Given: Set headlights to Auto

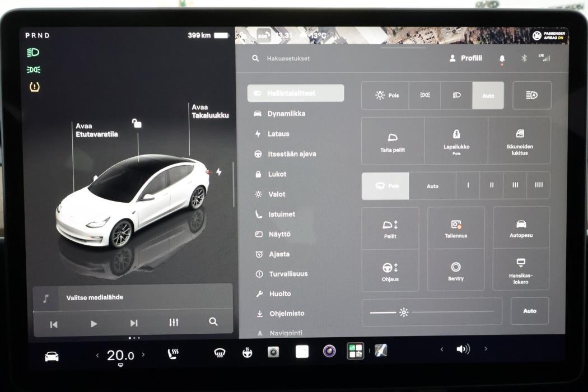Looking at the screenshot, I should pos(488,96).
